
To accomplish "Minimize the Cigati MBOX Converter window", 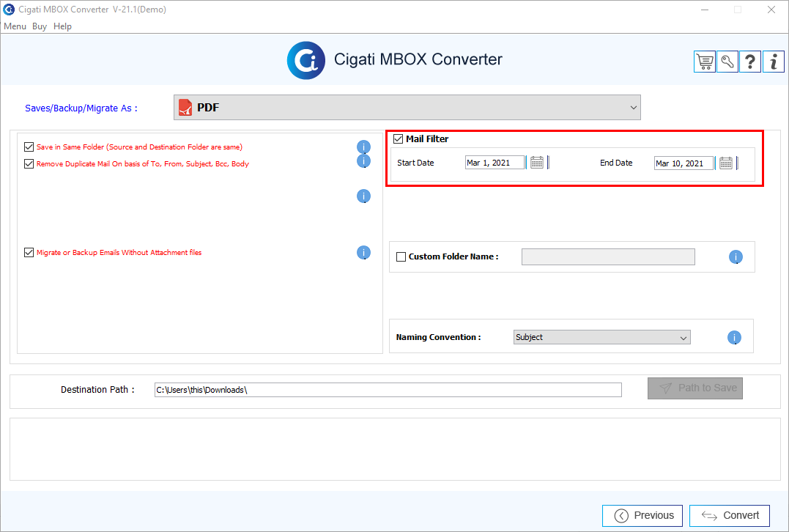I will coord(705,10).
